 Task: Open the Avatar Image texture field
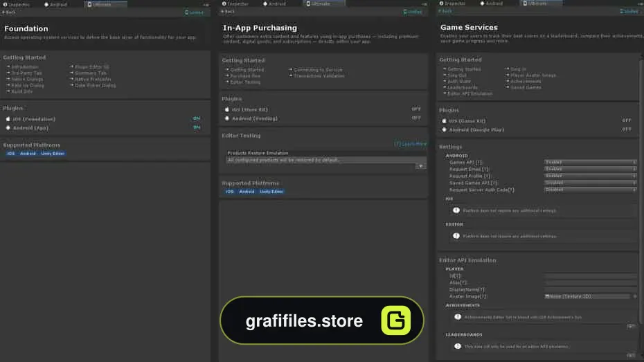(587, 296)
